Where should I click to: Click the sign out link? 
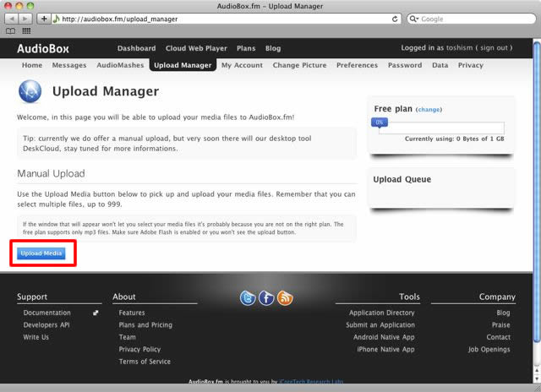[494, 48]
